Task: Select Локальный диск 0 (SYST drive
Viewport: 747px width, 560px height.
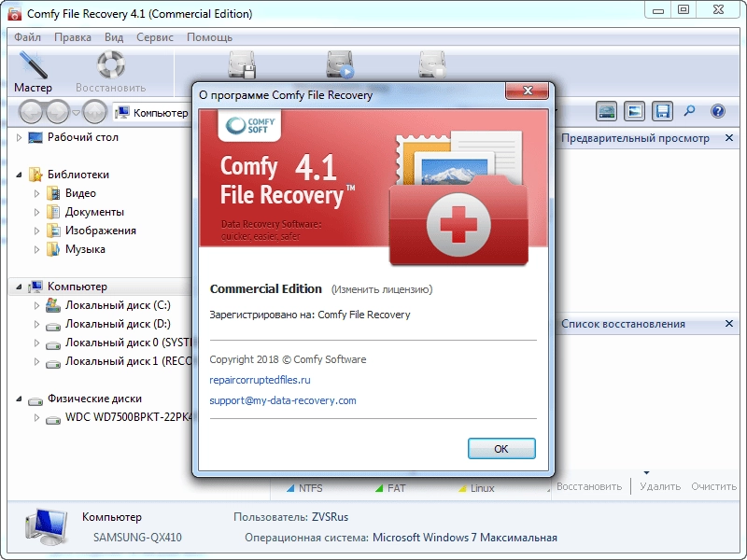Action: point(128,343)
